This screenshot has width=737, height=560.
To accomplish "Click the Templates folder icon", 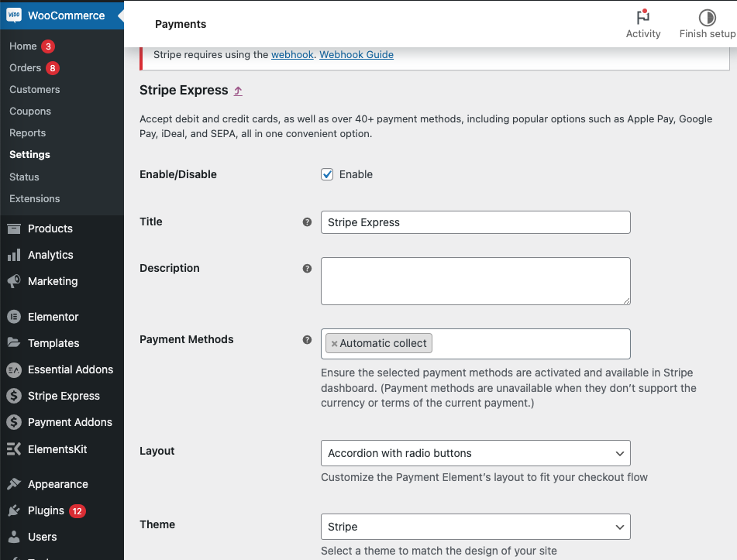I will click(14, 342).
